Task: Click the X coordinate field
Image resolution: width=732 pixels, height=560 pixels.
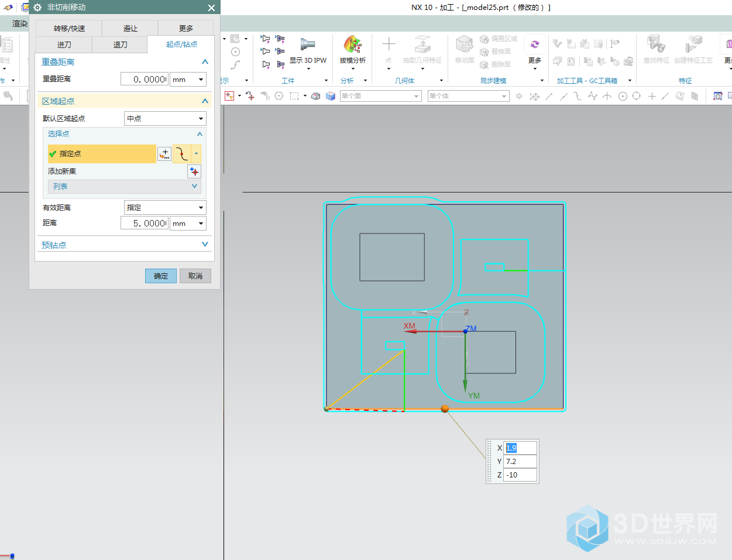Action: pyautogui.click(x=520, y=448)
